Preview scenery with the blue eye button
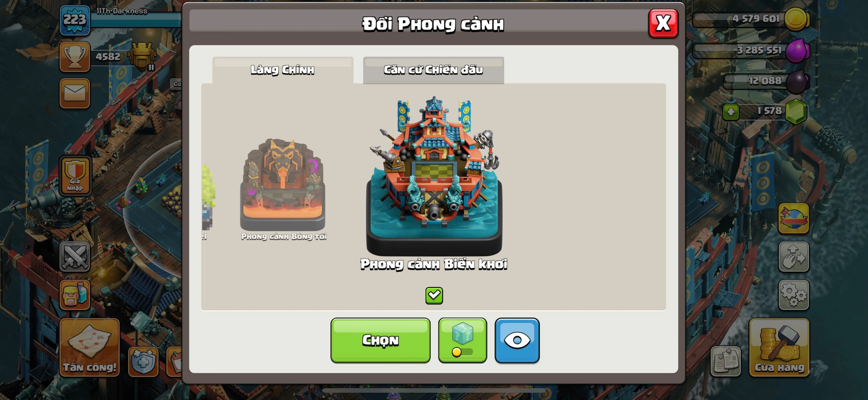The height and width of the screenshot is (400, 868). [x=517, y=340]
